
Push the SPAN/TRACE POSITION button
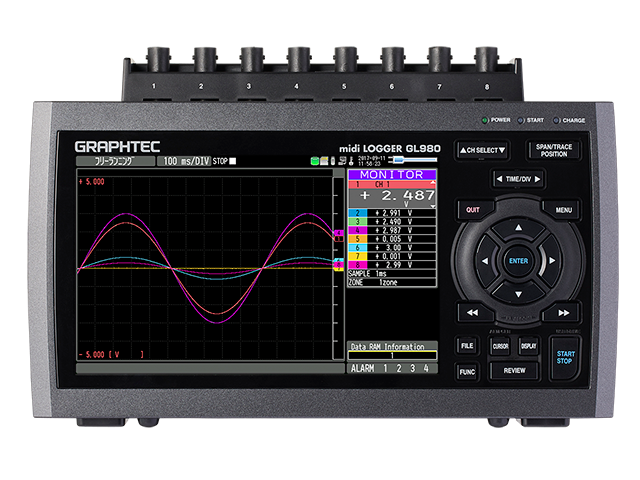[x=553, y=150]
